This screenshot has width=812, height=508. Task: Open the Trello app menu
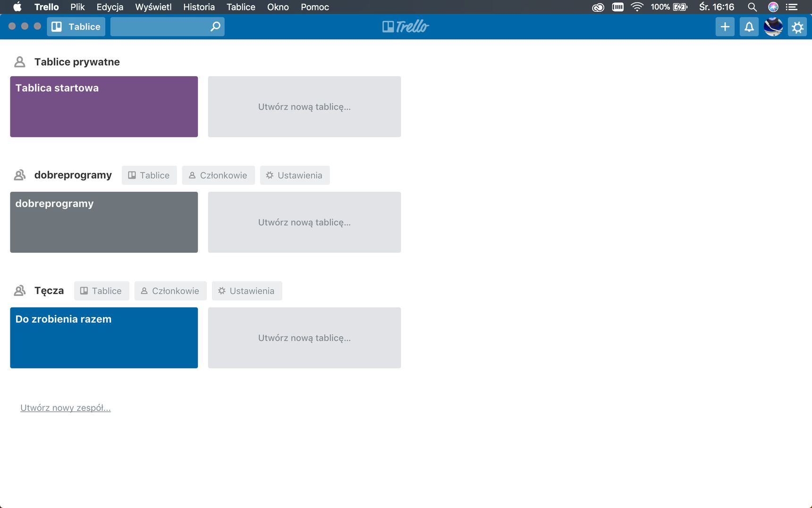pyautogui.click(x=46, y=7)
